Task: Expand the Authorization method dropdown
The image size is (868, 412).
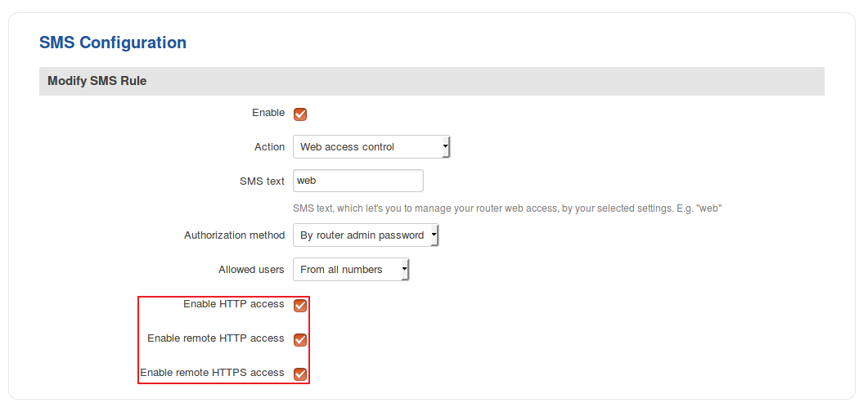Action: tap(366, 235)
